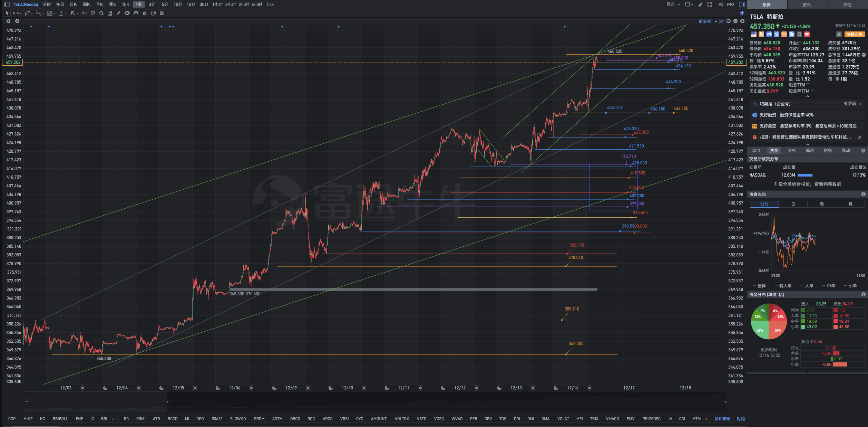The image size is (868, 427).
Task: Toggle the heart favorite icon
Action: 807,34
